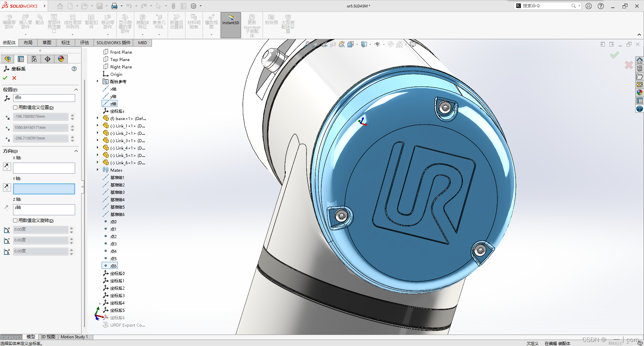This screenshot has width=644, height=346.
Task: Increase X position using its up stepper arrow
Action: pyautogui.click(x=72, y=115)
